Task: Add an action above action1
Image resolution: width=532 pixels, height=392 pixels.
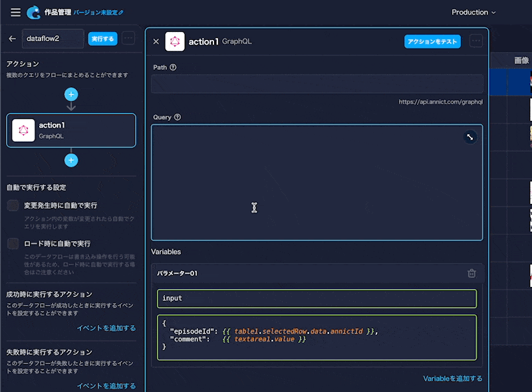Action: [71, 94]
